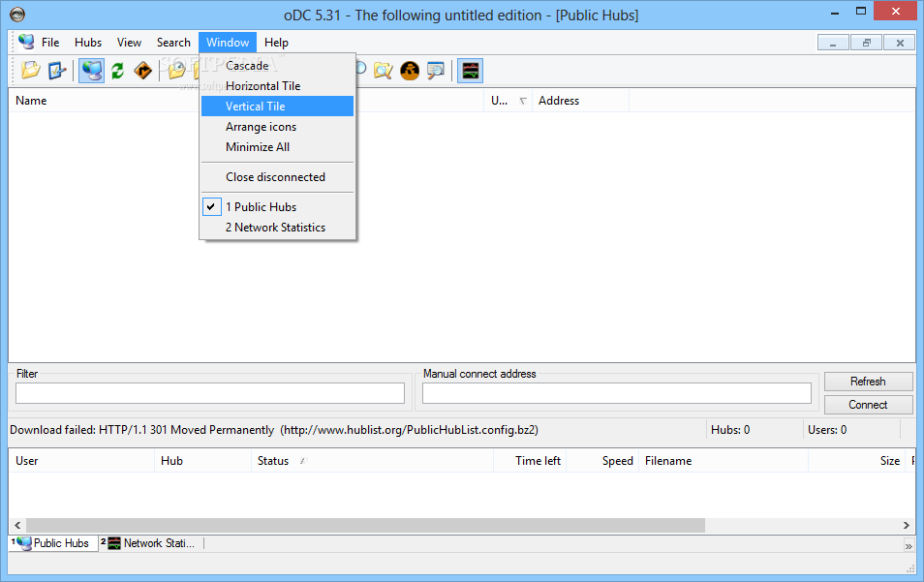Switch to Public Hubs bottom tab
The width and height of the screenshot is (924, 582).
[x=53, y=543]
